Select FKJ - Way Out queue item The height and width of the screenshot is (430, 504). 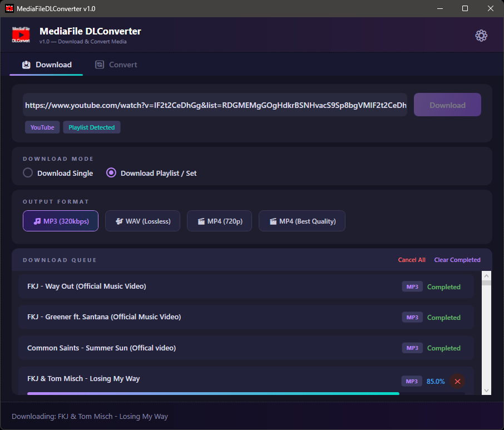click(246, 286)
